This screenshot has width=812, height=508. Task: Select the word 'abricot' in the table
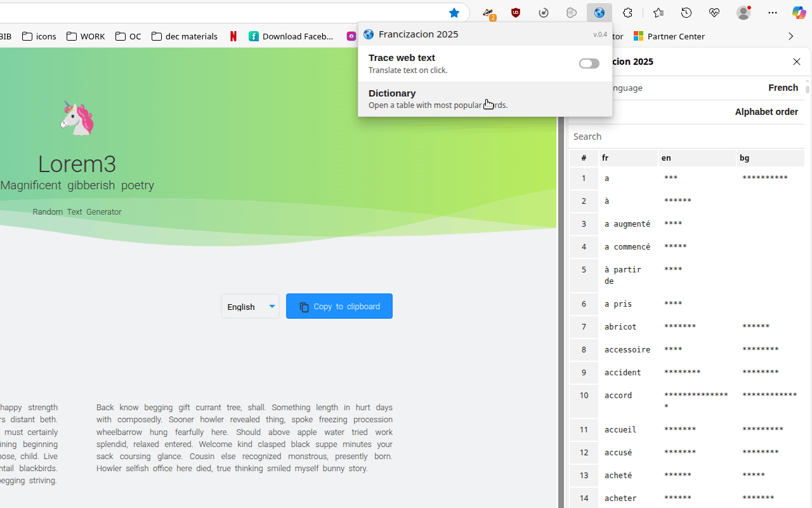620,326
